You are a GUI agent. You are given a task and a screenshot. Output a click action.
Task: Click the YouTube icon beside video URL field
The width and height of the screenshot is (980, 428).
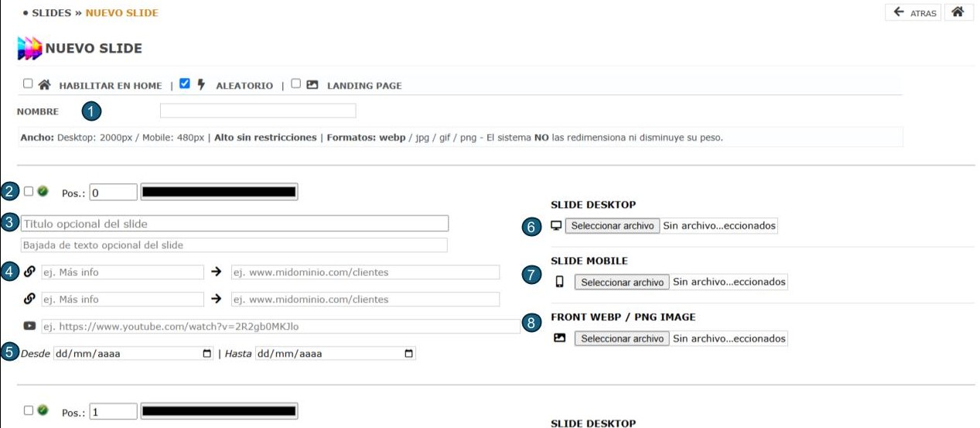(29, 327)
